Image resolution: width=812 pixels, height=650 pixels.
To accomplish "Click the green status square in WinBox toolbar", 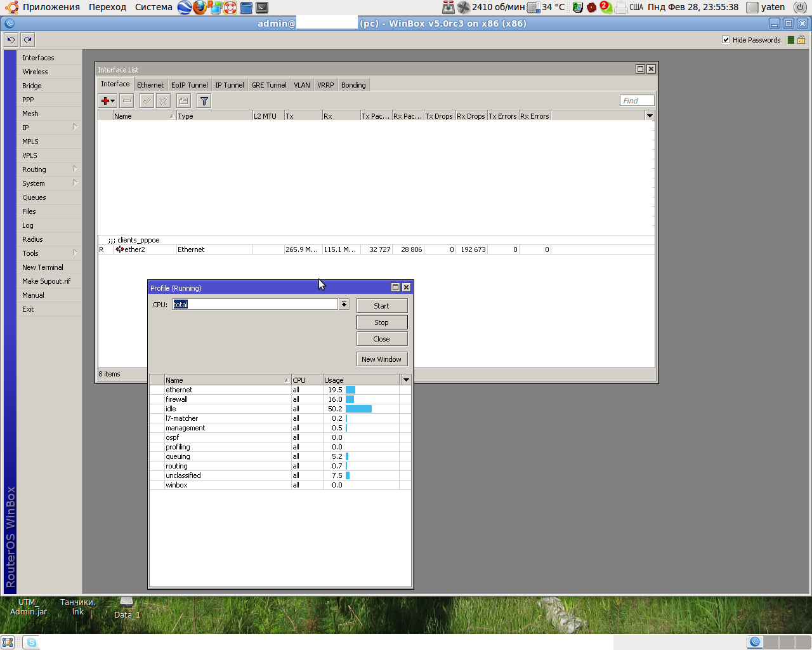I will (x=791, y=40).
